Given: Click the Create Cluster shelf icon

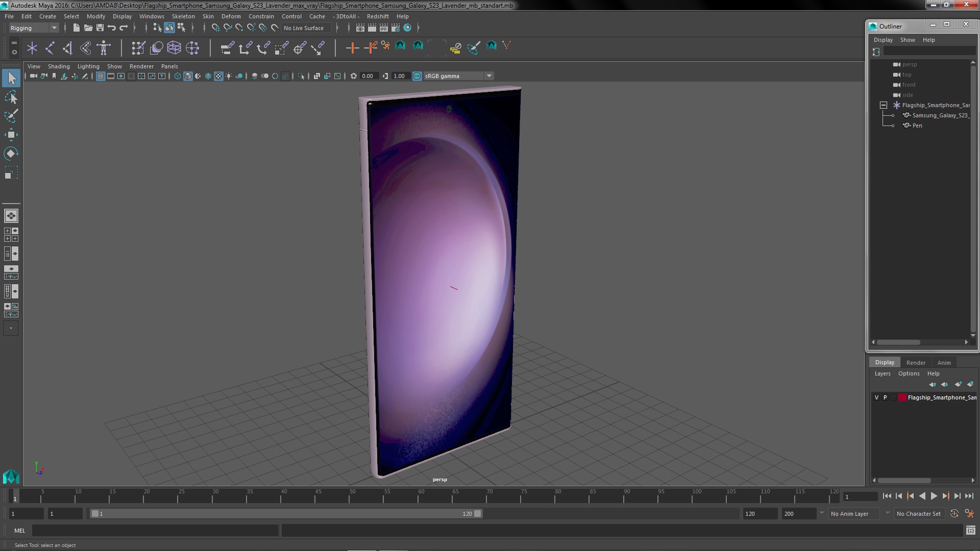Looking at the screenshot, I should [192, 48].
